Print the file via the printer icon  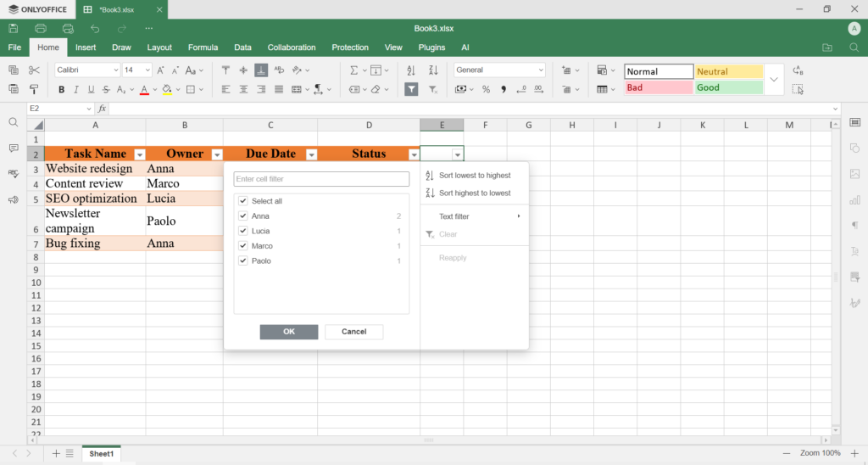41,28
